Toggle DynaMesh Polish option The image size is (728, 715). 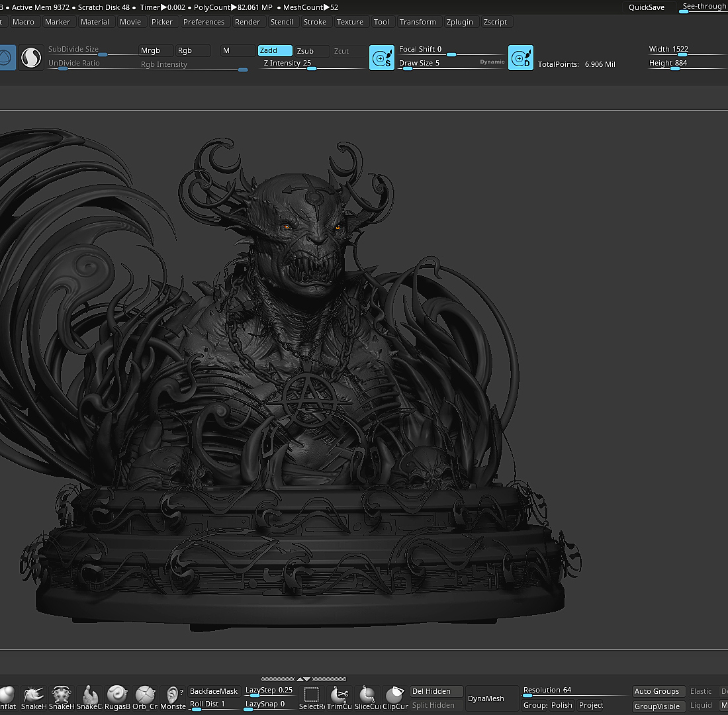click(562, 705)
